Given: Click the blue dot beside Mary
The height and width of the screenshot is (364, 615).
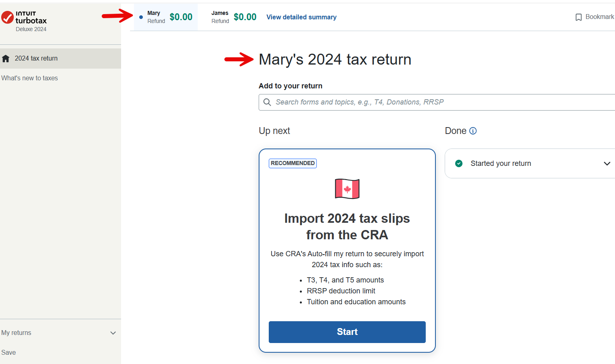Looking at the screenshot, I should [141, 17].
